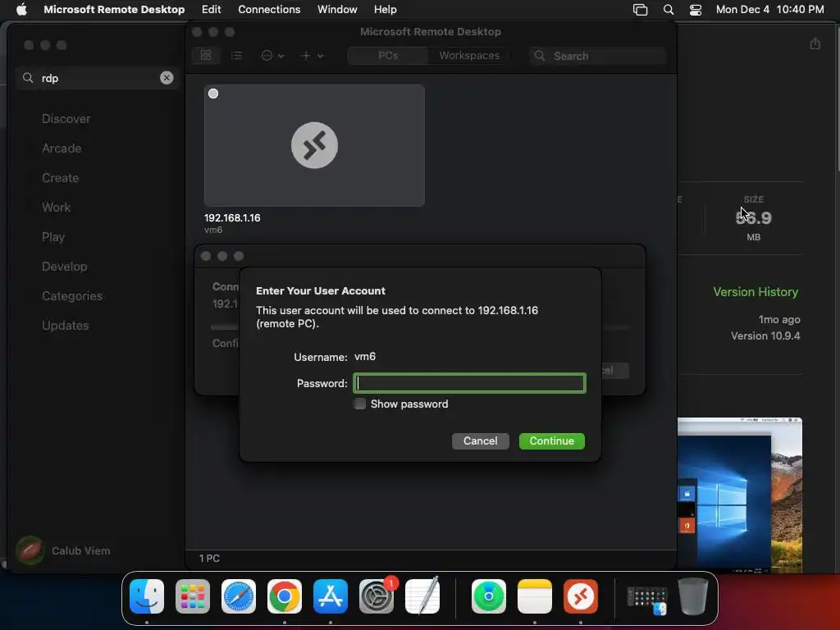Open the more actions dropdown in toolbar
Image resolution: width=840 pixels, height=630 pixels.
[272, 56]
